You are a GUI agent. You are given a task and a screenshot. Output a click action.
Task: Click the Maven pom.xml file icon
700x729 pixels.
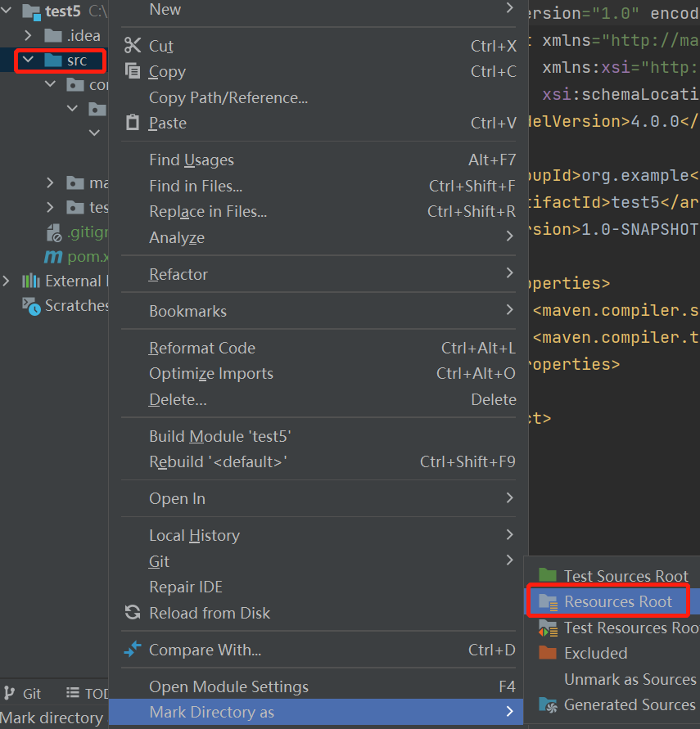click(x=53, y=256)
